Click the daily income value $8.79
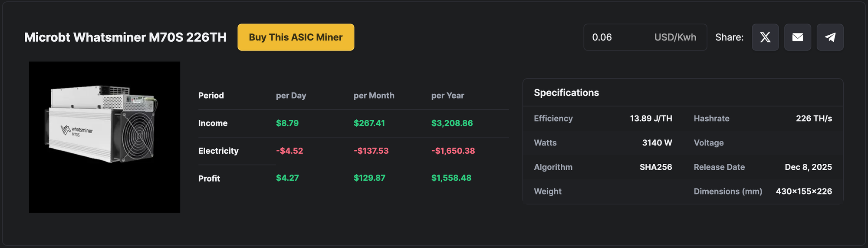The width and height of the screenshot is (868, 248). click(x=287, y=123)
